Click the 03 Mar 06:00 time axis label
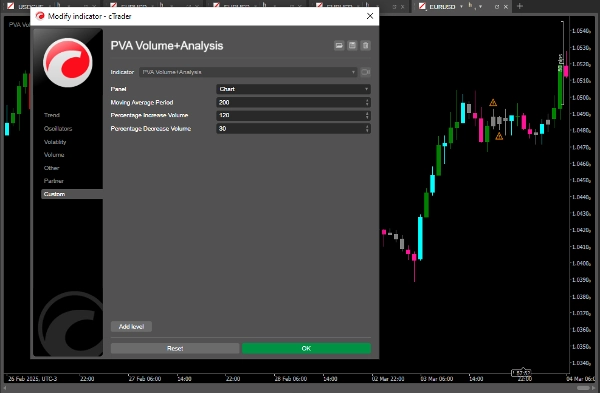The image size is (600, 393). [x=437, y=379]
